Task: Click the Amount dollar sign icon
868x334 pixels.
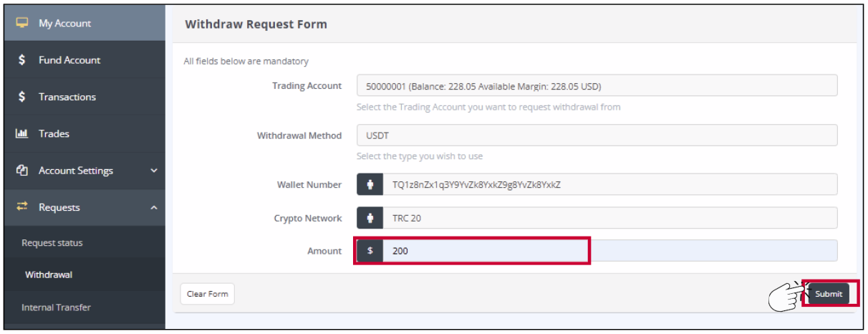Action: tap(370, 251)
